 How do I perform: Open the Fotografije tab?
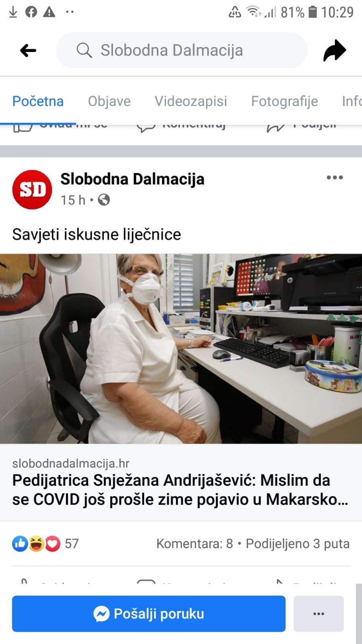click(284, 101)
